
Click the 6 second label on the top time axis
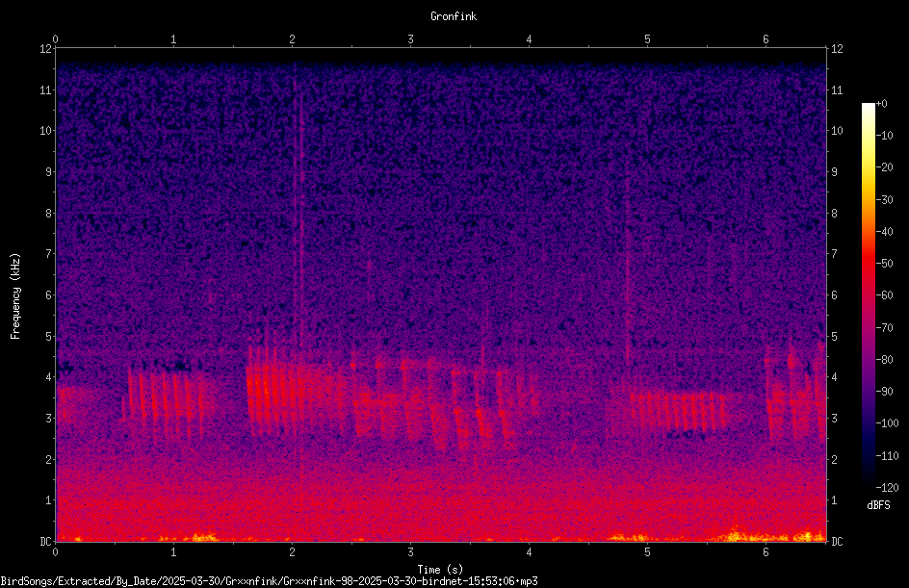pyautogui.click(x=766, y=39)
